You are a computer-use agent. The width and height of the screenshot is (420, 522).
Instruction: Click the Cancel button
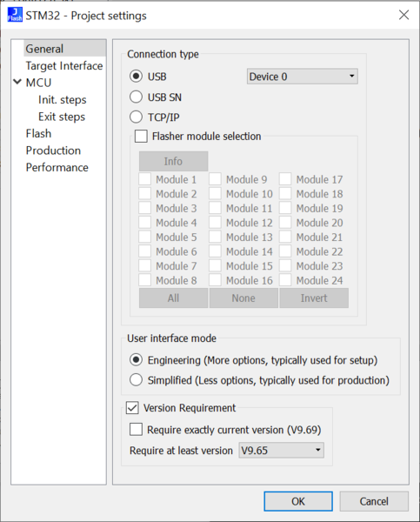374,501
